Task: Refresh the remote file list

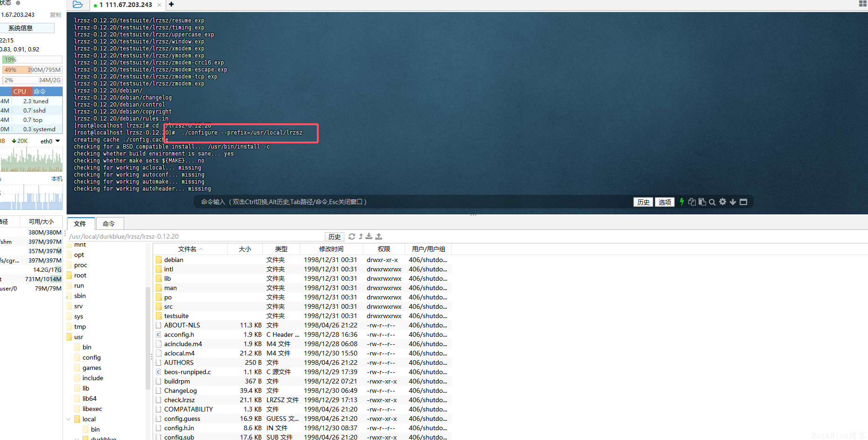Action: (x=352, y=236)
